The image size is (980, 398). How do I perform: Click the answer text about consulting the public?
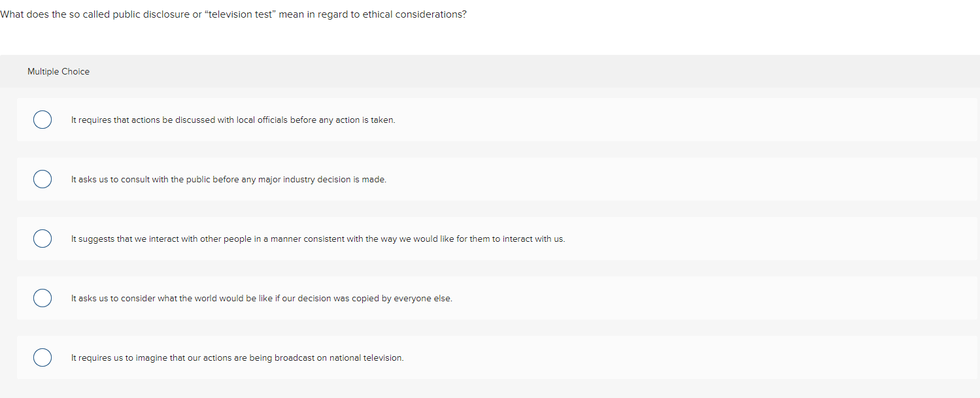click(x=228, y=178)
